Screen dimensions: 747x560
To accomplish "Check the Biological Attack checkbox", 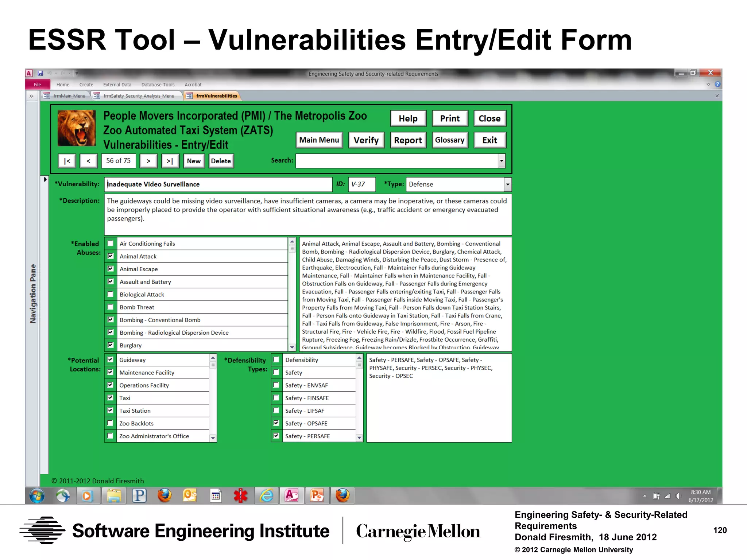I will click(x=111, y=294).
